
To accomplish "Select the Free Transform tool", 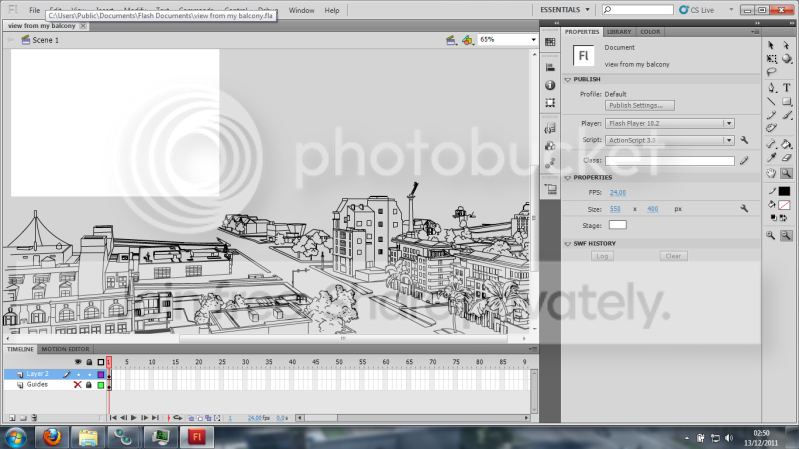I will tap(771, 59).
